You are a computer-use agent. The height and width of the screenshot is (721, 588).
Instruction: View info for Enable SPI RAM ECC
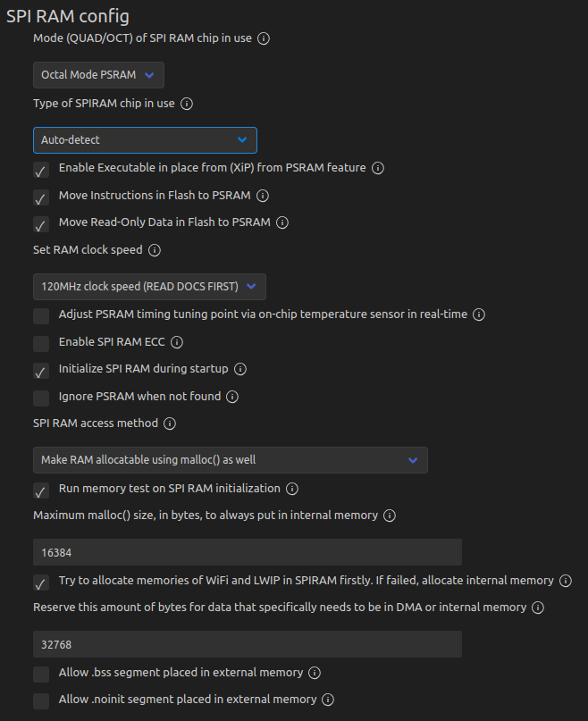tap(177, 342)
